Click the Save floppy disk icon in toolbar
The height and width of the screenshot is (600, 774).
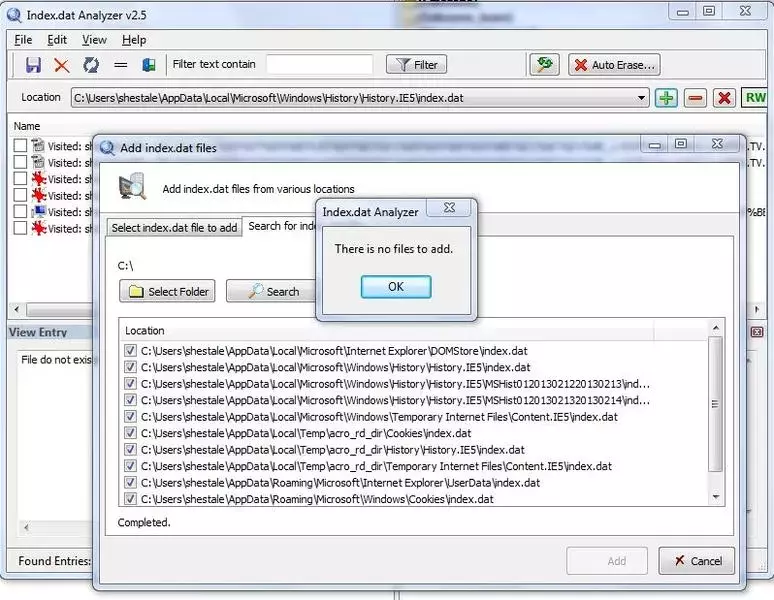click(x=33, y=65)
